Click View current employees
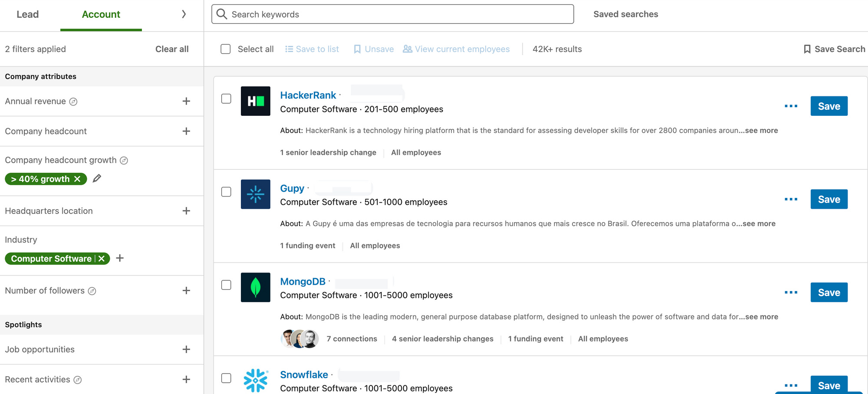This screenshot has height=394, width=868. [x=456, y=49]
